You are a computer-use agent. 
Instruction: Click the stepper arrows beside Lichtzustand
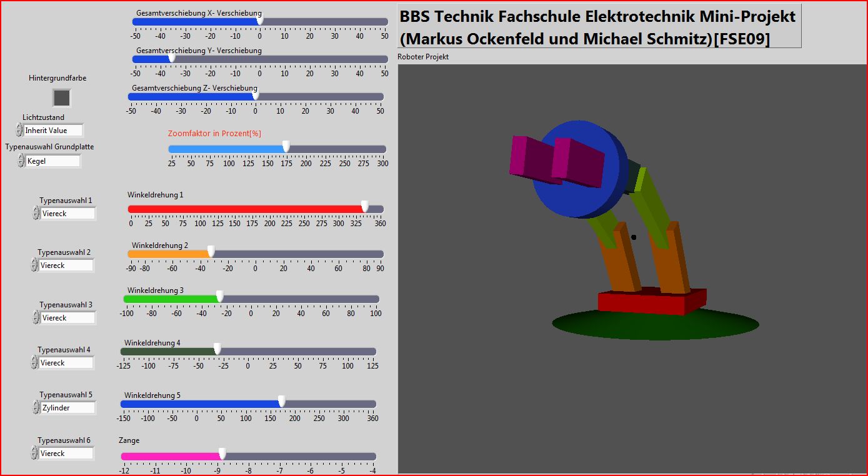[19, 130]
